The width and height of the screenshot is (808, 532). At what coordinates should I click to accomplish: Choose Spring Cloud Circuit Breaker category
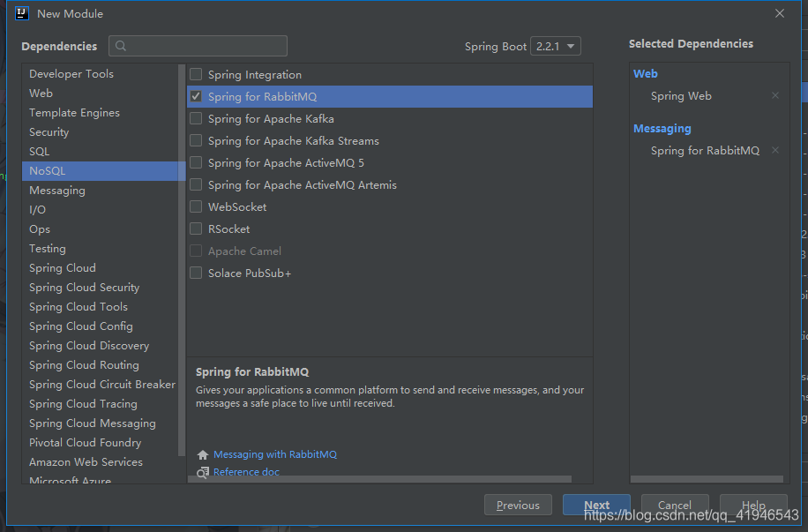[x=100, y=385]
